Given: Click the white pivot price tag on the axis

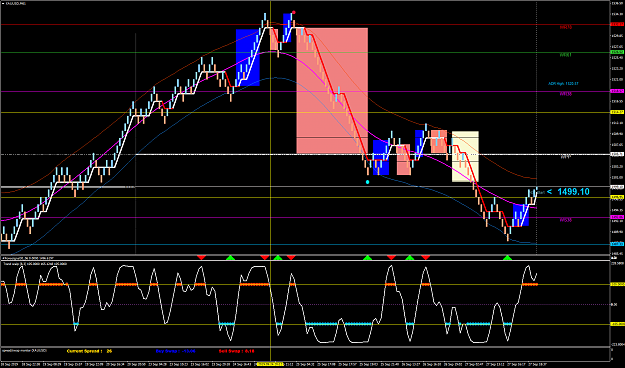Looking at the screenshot, I should click(x=617, y=154).
